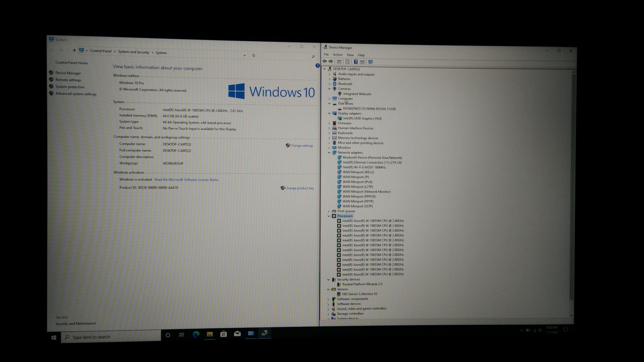
Task: Collapse the Network adapters node
Action: (329, 152)
